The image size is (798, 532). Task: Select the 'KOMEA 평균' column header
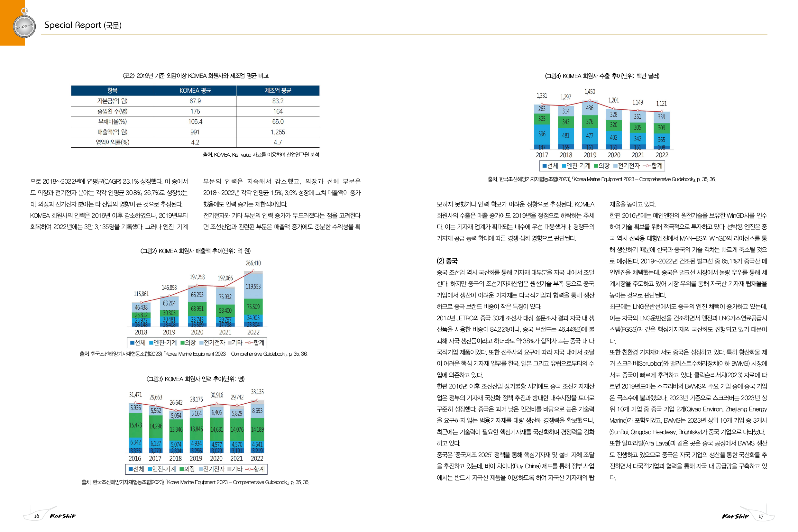[x=195, y=91]
